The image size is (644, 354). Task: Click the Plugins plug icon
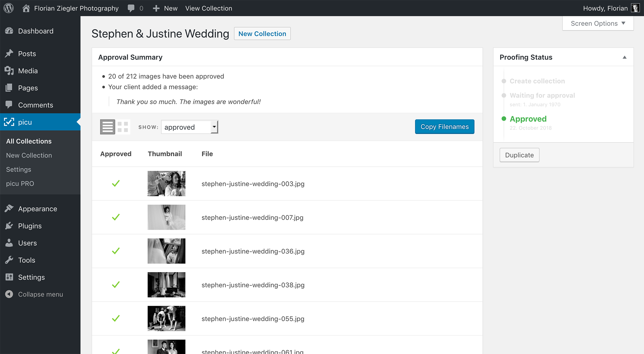pyautogui.click(x=9, y=226)
